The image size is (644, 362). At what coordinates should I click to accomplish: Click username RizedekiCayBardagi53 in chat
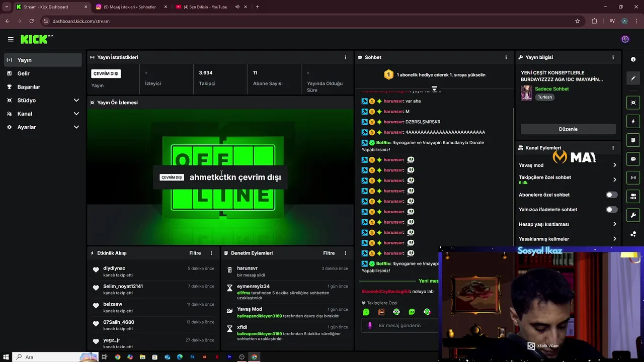point(386,292)
